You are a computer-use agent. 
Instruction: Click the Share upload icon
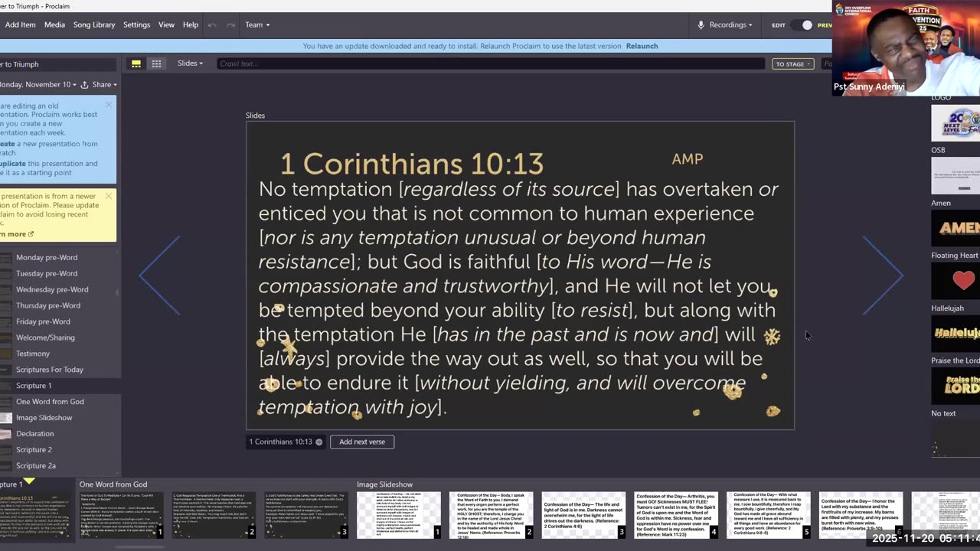85,84
